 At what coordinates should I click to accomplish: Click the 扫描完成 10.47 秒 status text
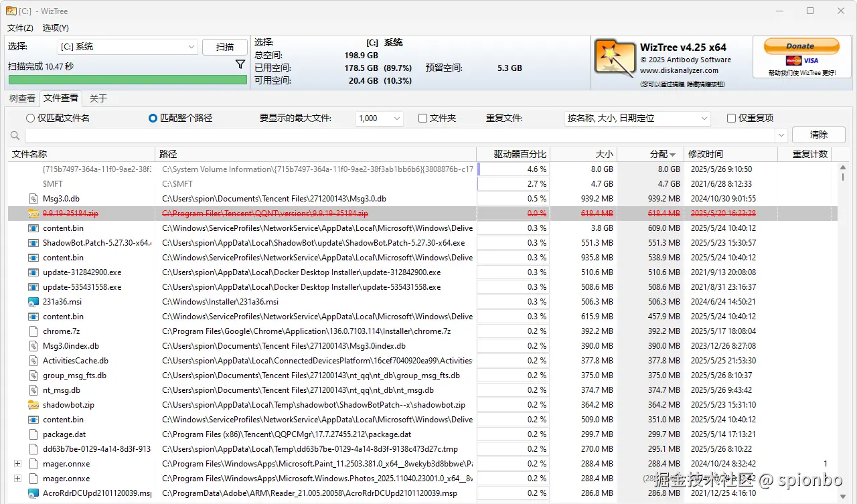click(x=41, y=66)
